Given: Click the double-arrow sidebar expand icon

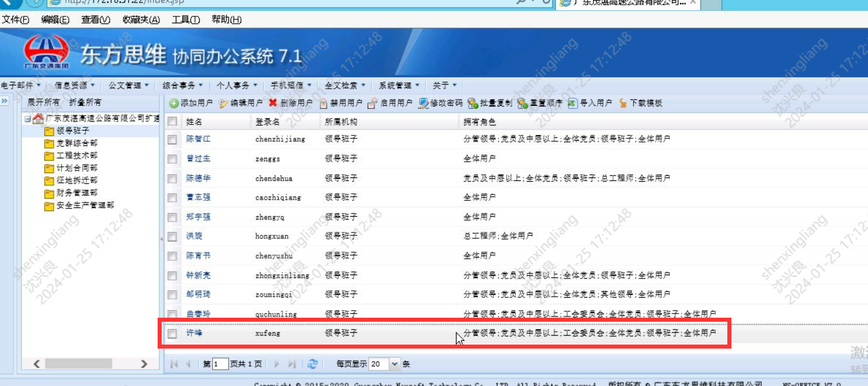Looking at the screenshot, I should pos(5,101).
